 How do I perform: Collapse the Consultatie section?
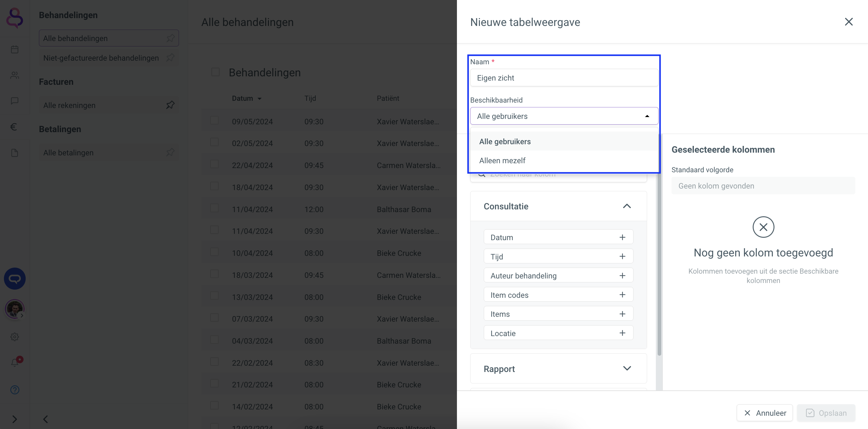626,206
